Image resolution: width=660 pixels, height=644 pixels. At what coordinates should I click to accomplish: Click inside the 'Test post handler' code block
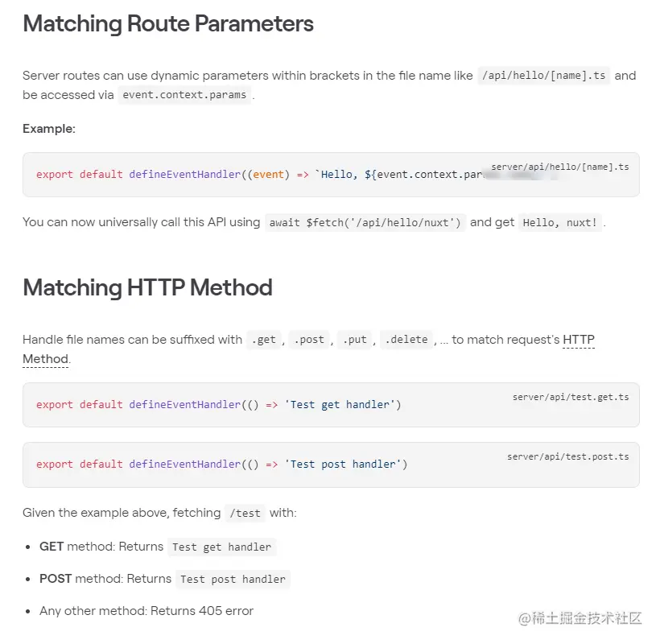(331, 464)
